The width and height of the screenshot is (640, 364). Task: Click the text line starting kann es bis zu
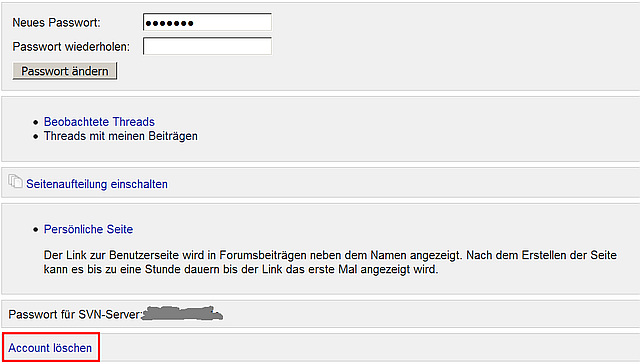(x=241, y=270)
